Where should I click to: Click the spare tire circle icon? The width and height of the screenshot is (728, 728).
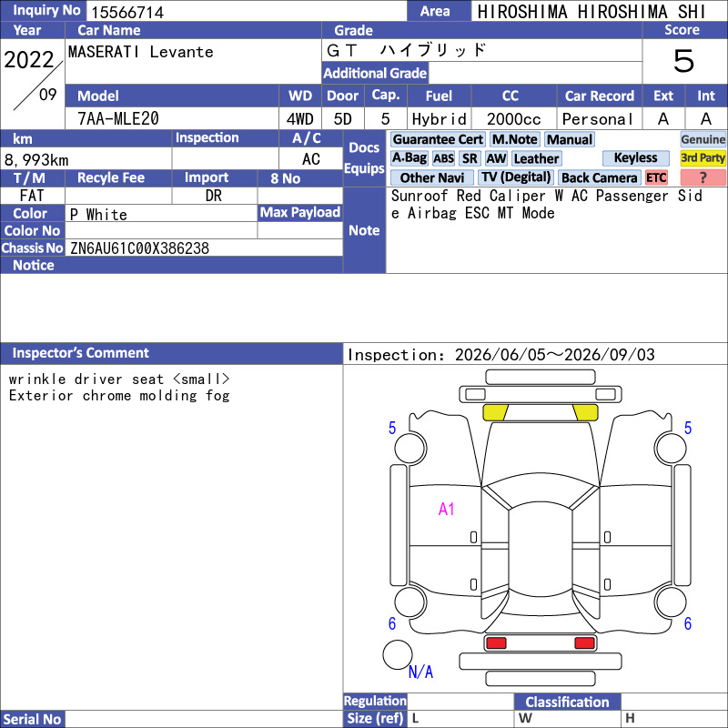point(398,654)
